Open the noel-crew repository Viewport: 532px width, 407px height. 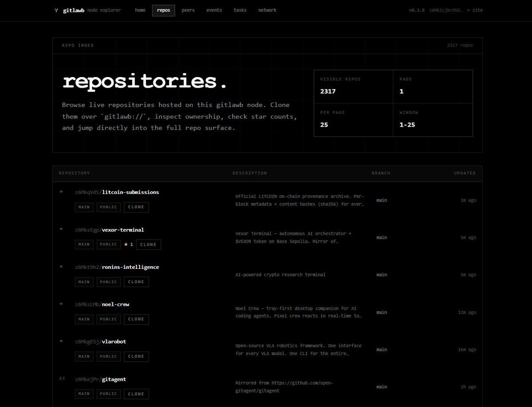click(116, 304)
